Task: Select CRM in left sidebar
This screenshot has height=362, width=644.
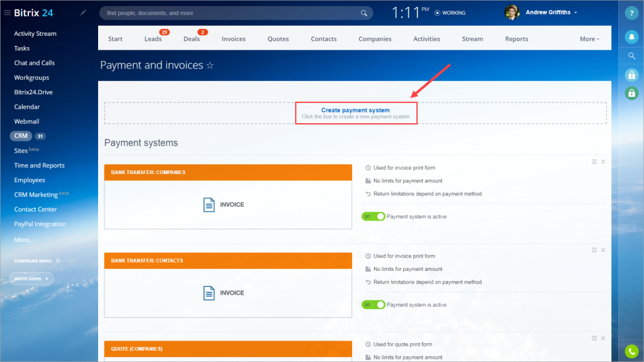Action: (x=21, y=136)
